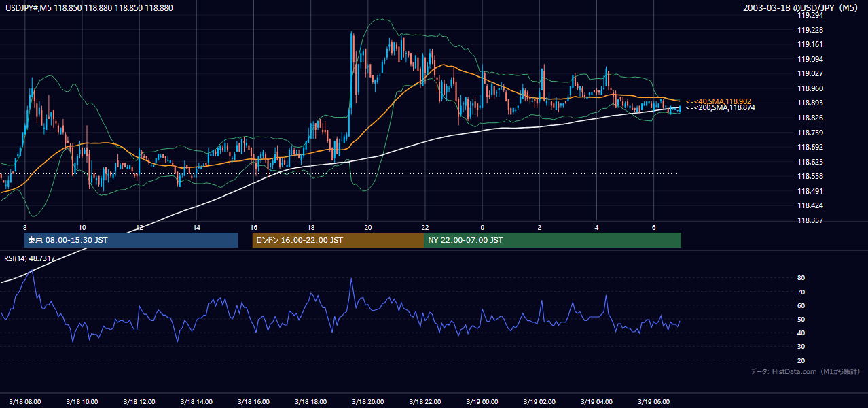Select the ロンドン 16:00-22:00 JST session bar
The height and width of the screenshot is (408, 868).
click(338, 240)
